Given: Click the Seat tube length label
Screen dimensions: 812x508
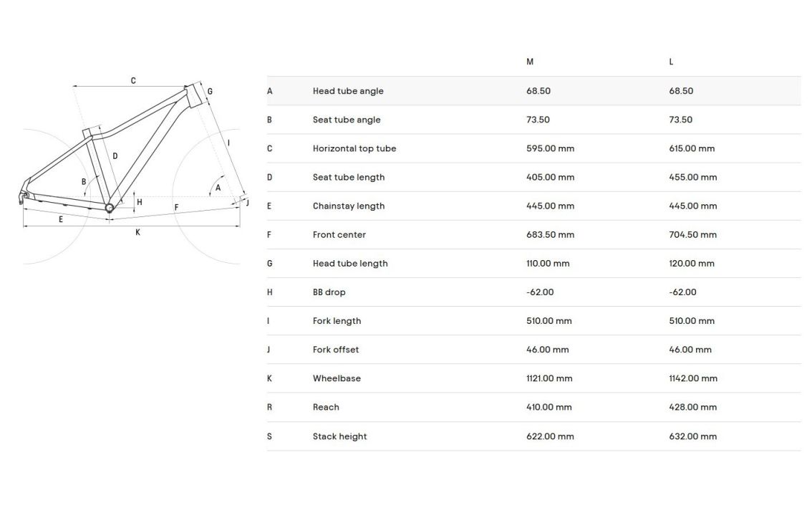Looking at the screenshot, I should point(349,177).
